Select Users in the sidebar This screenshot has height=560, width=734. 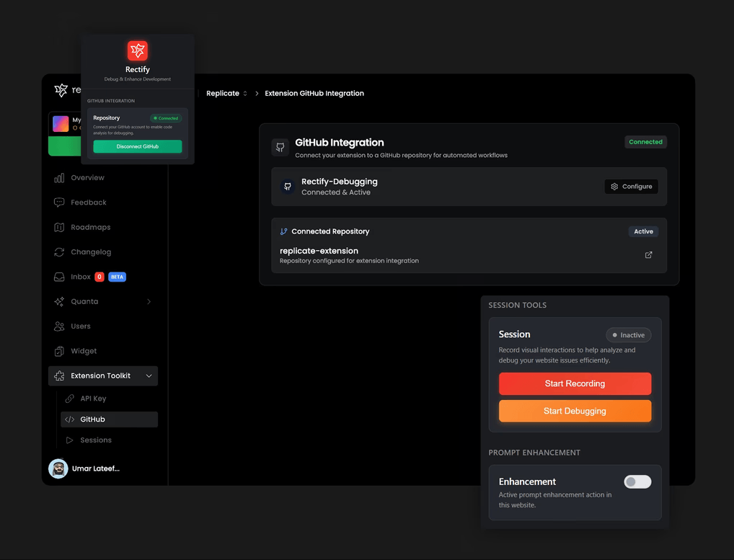pyautogui.click(x=103, y=326)
